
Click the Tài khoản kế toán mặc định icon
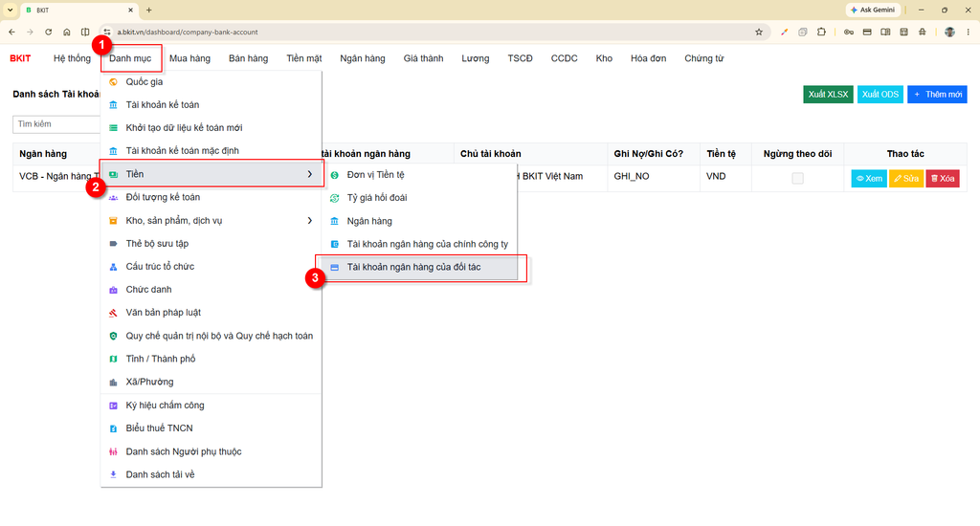click(113, 151)
